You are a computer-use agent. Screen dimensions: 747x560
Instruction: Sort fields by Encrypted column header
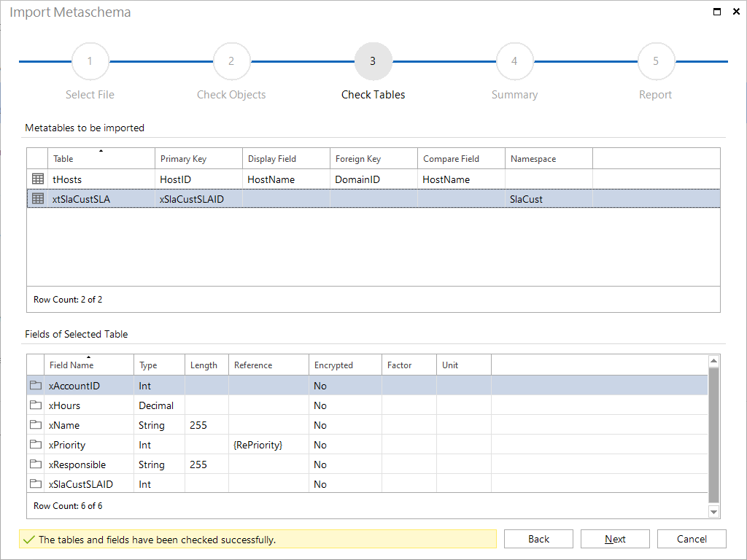pos(345,365)
